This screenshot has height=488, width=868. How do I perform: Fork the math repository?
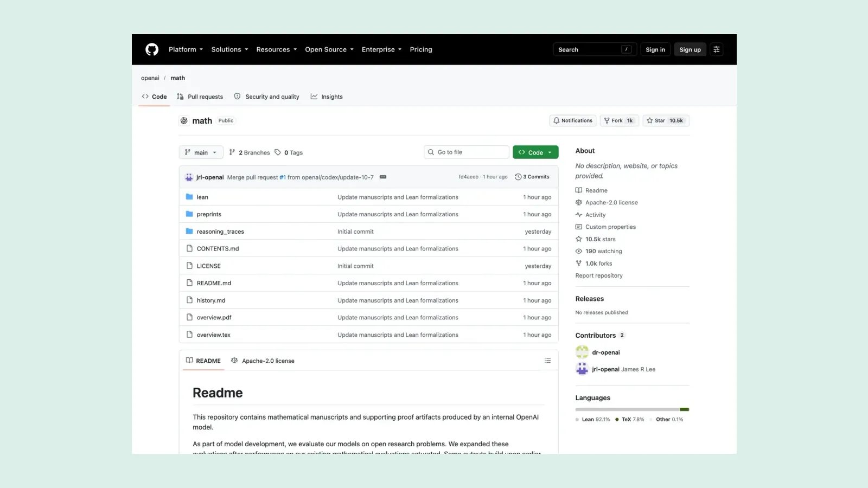coord(620,120)
